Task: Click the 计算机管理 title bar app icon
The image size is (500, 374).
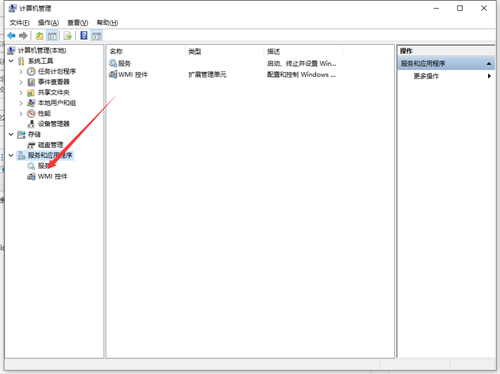Action: 12,8
